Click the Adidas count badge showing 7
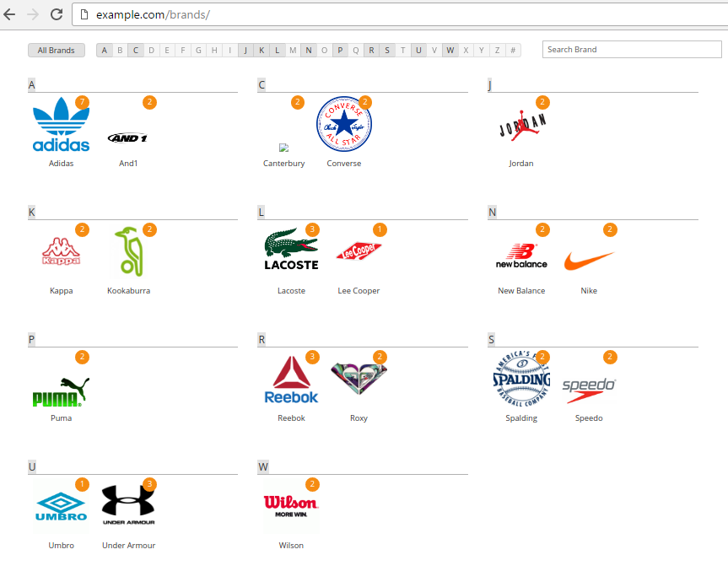This screenshot has width=728, height=571. 82,102
